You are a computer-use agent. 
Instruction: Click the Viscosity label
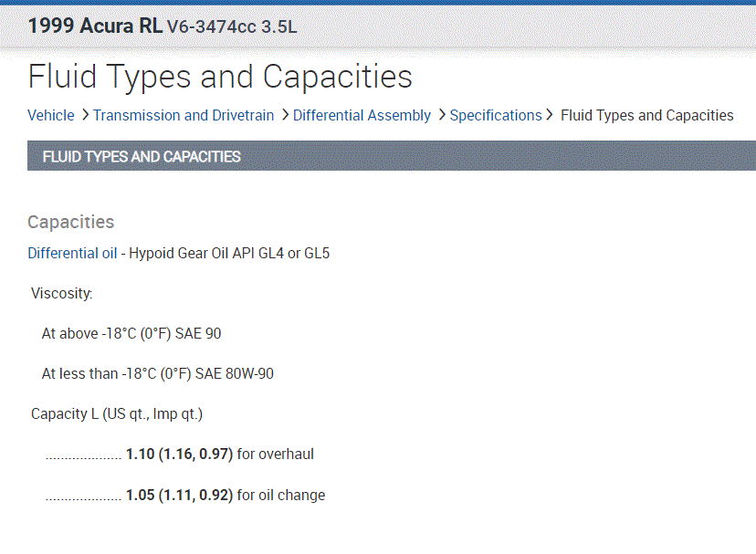pyautogui.click(x=62, y=293)
